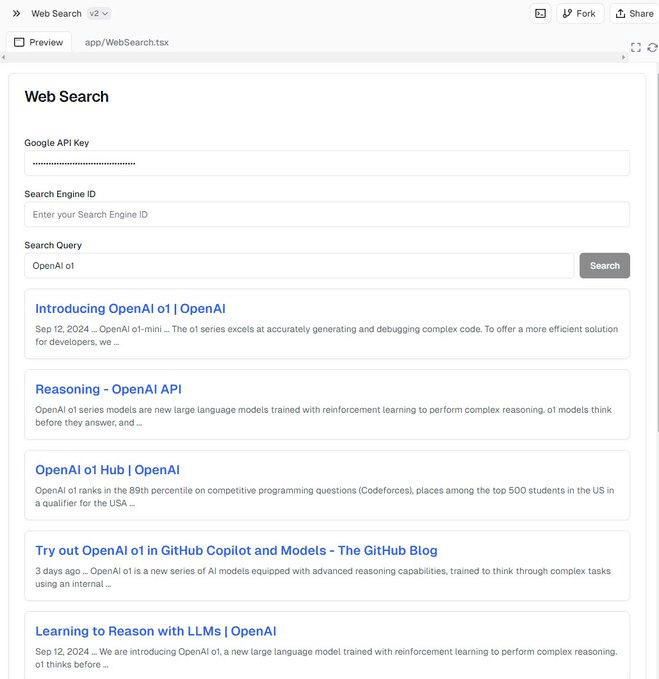Open the 'Reasoning - OpenAI API' result
This screenshot has height=679, width=659.
(108, 389)
